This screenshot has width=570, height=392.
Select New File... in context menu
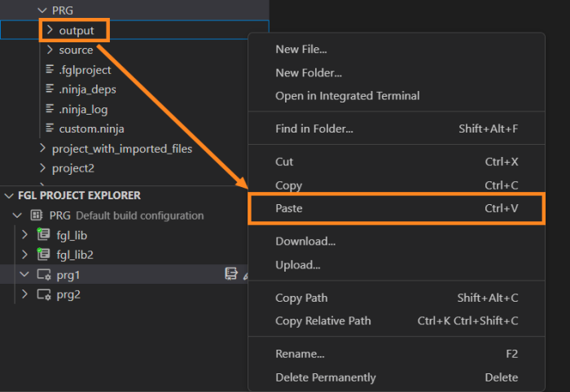click(301, 50)
